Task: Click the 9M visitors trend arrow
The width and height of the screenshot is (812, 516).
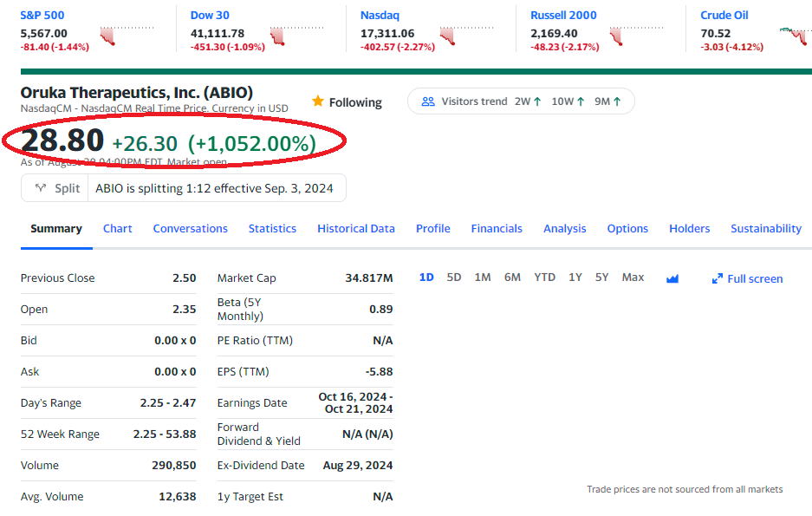Action: point(617,101)
